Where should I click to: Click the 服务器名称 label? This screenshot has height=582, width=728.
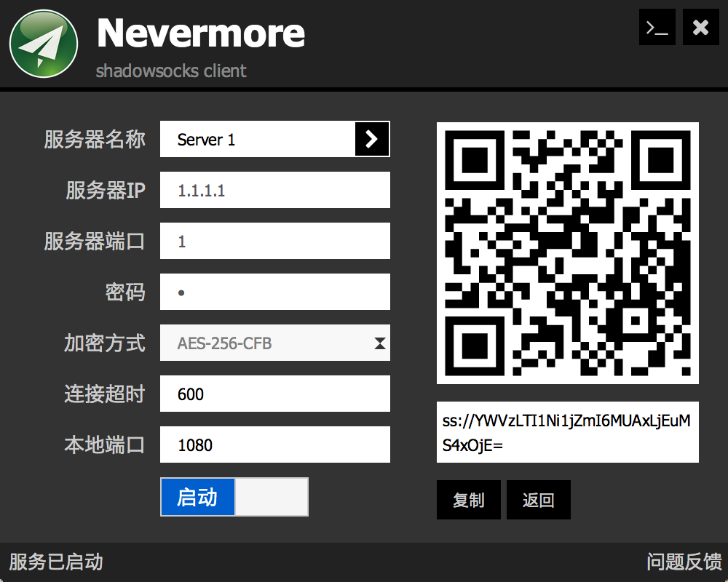pos(95,139)
